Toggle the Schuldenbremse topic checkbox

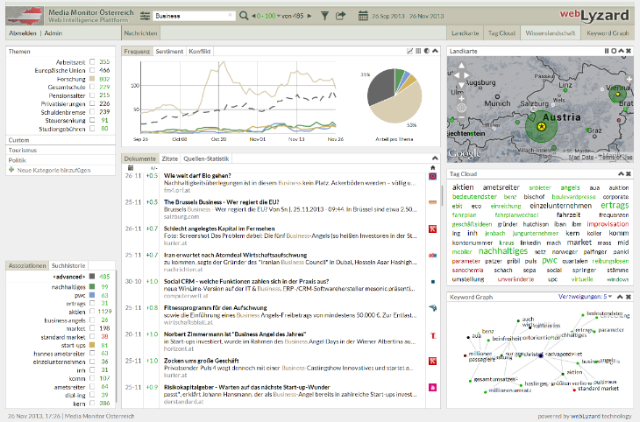tap(92, 112)
